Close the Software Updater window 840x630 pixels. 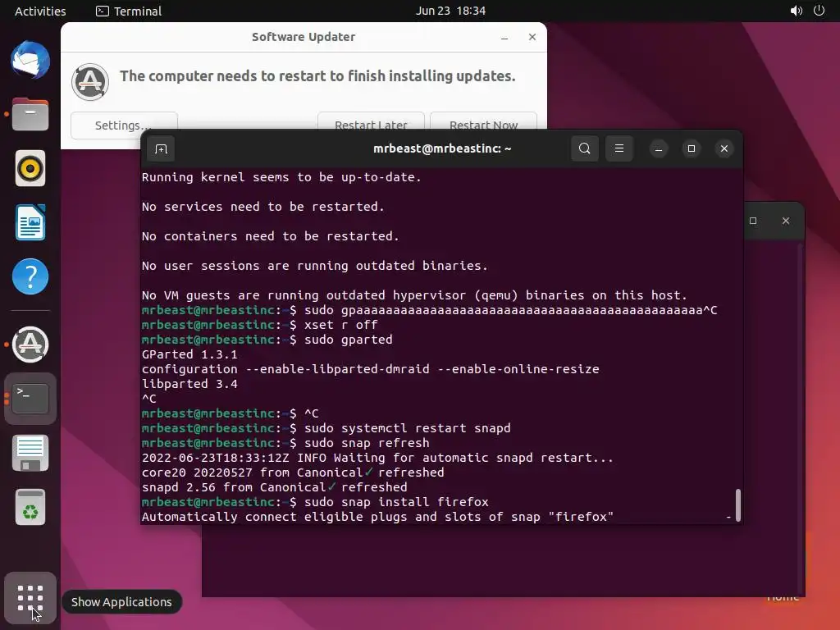(x=532, y=37)
